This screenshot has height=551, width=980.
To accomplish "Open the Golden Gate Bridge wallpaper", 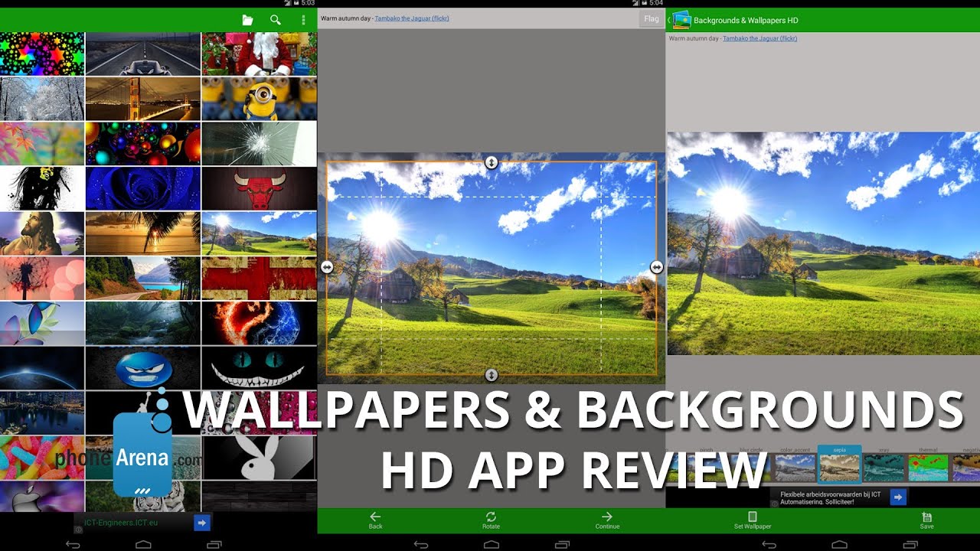I will (x=143, y=99).
